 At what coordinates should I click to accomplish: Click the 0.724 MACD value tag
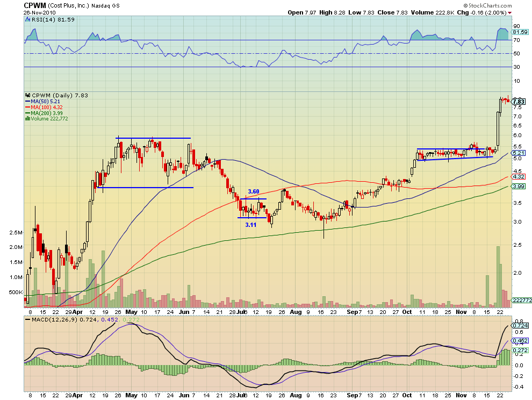click(520, 325)
